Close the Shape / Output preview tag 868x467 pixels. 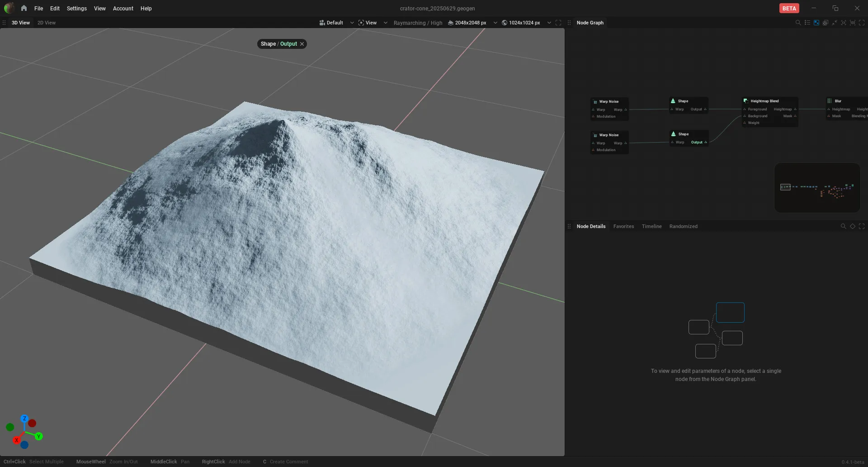[x=302, y=44]
